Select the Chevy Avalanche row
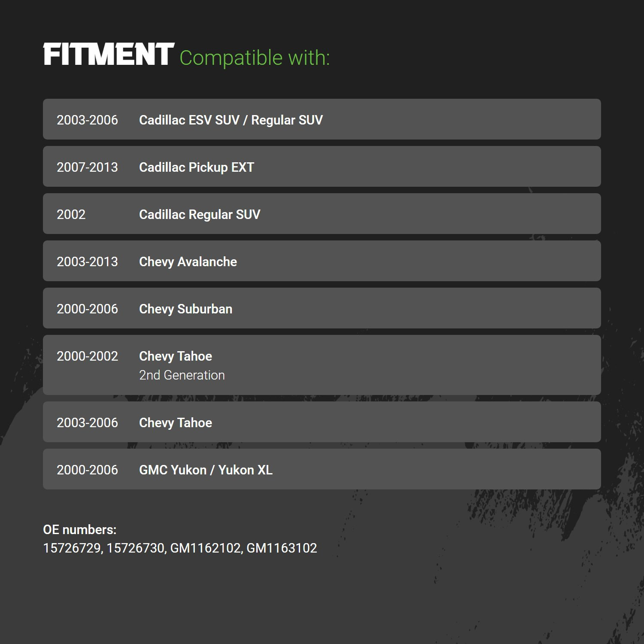 pyautogui.click(x=322, y=261)
